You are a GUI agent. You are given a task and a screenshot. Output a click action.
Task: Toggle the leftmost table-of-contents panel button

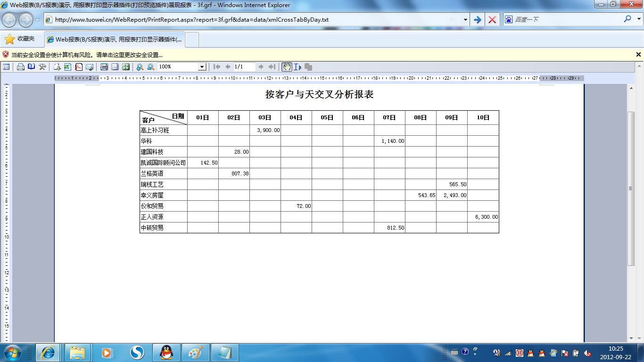6,67
